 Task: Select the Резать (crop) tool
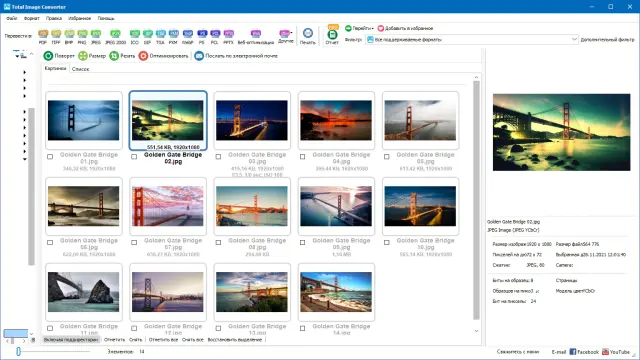coord(122,56)
